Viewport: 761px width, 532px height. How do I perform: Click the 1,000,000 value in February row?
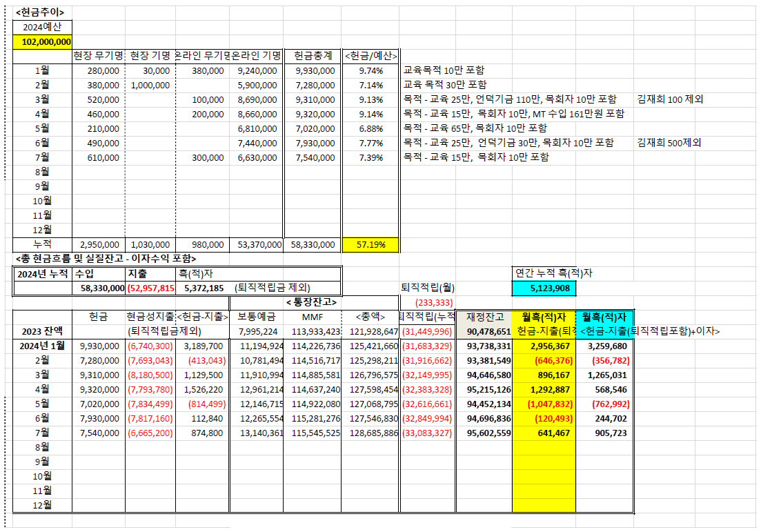pos(150,85)
